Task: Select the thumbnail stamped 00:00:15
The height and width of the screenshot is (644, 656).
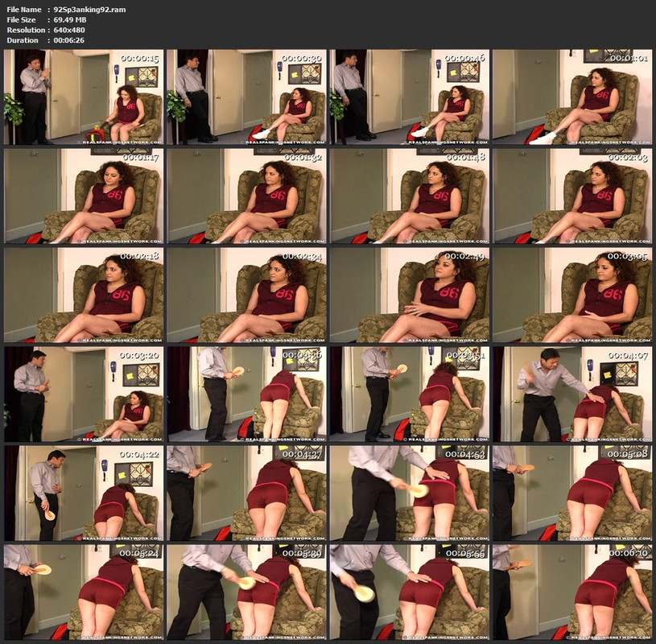Action: [84, 97]
